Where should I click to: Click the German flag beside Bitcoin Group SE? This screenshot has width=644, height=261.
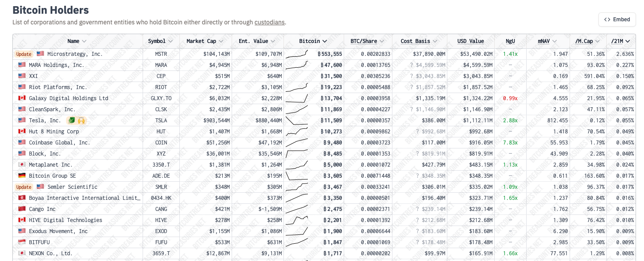22,176
